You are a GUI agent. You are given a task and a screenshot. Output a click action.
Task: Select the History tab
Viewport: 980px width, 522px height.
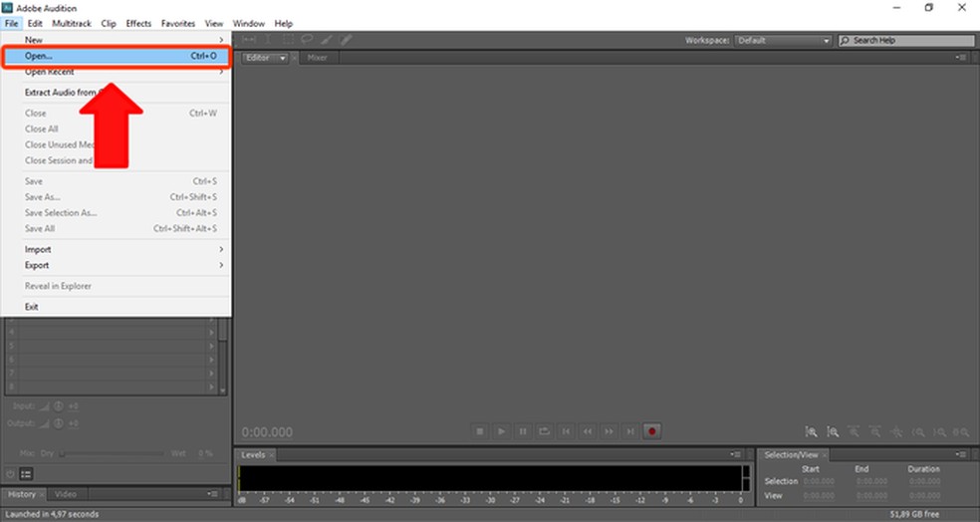pyautogui.click(x=22, y=494)
